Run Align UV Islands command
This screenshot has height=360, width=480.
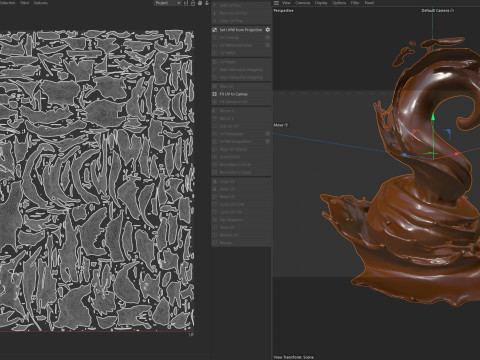241,149
